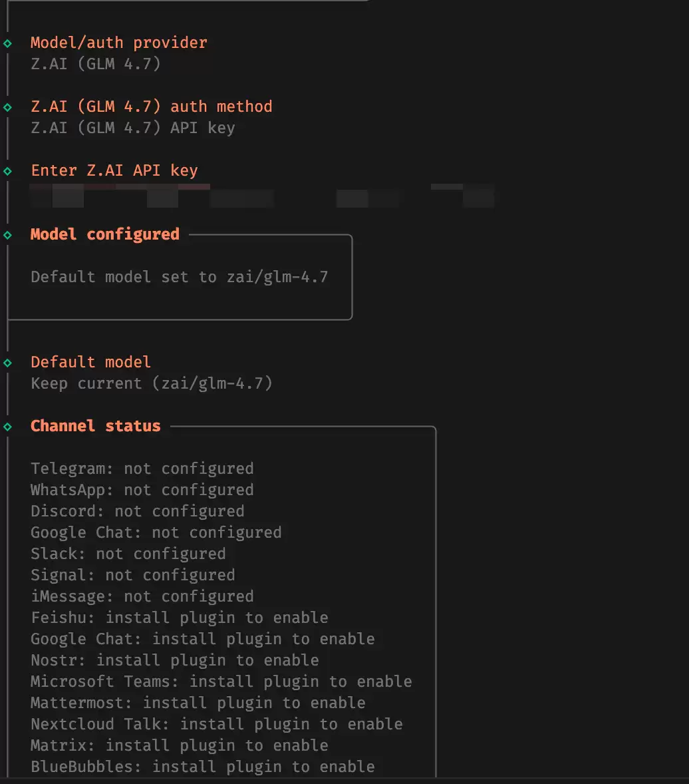Click "iMessage: not configured" status text
Viewport: 689px width, 784px height.
coord(142,596)
